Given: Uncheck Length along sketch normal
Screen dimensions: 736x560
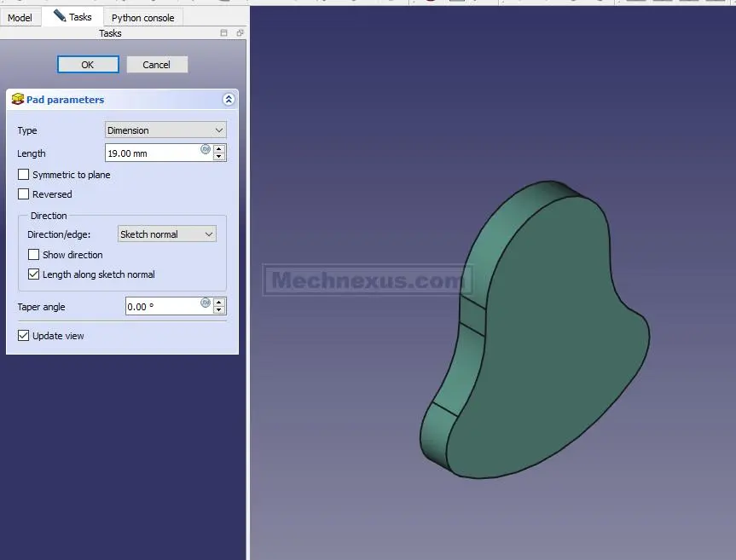Looking at the screenshot, I should (x=34, y=274).
